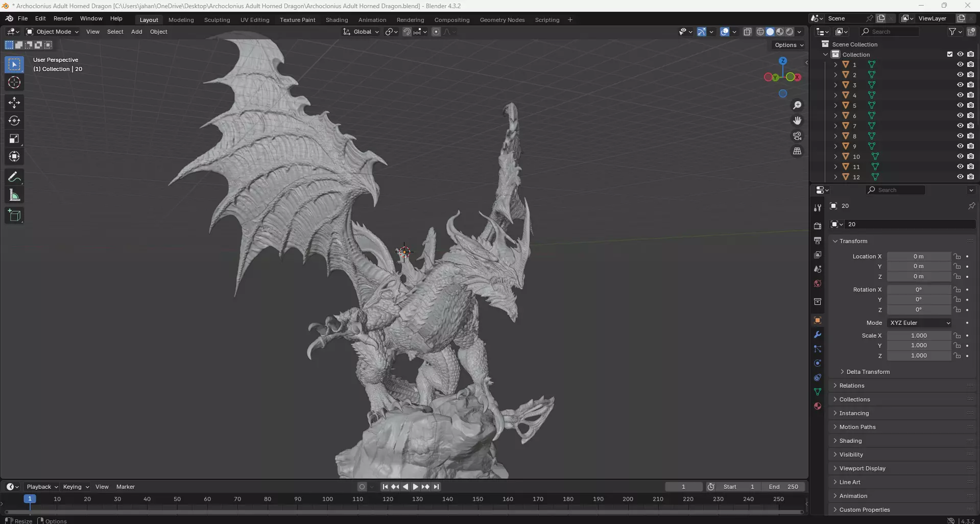
Task: Jump to the end frame
Action: click(x=436, y=487)
